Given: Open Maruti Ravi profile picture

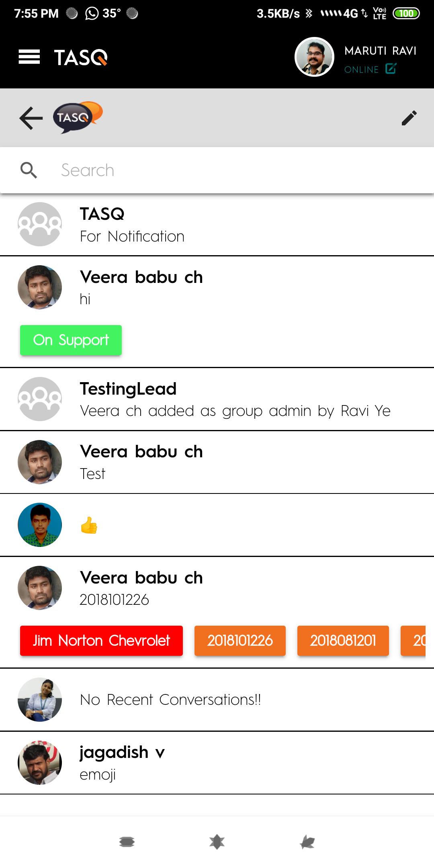Looking at the screenshot, I should (314, 57).
